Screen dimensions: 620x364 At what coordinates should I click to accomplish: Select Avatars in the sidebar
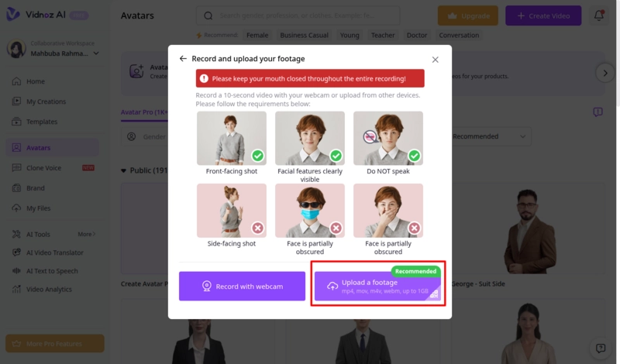pyautogui.click(x=52, y=148)
